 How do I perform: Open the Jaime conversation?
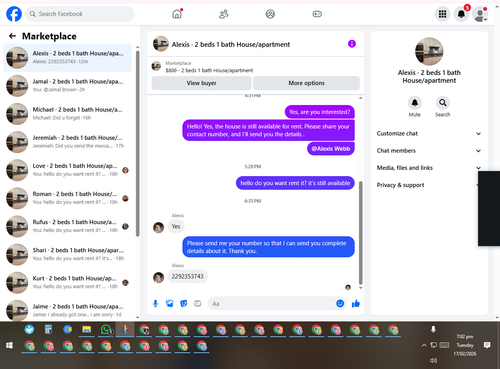point(67,310)
